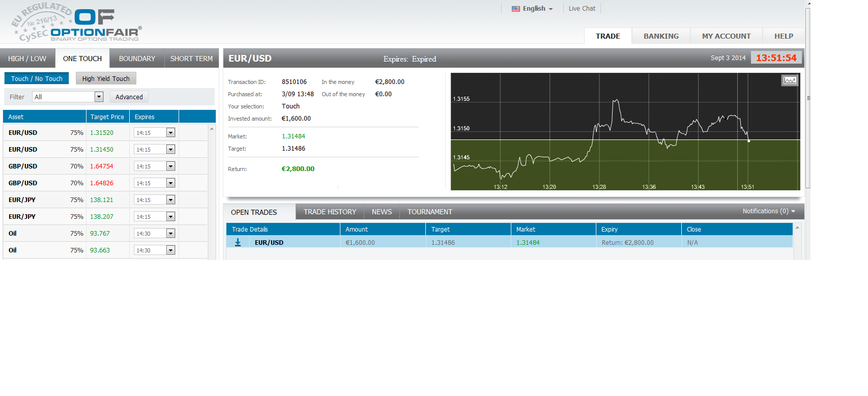This screenshot has width=868, height=396.
Task: Open expiry dropdown for Oil 93.663
Action: click(155, 250)
